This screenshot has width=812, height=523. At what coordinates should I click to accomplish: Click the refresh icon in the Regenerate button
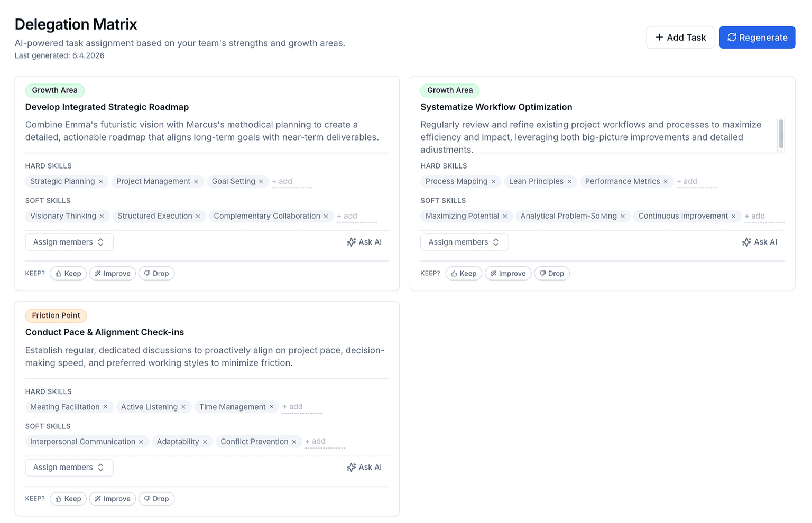[732, 37]
